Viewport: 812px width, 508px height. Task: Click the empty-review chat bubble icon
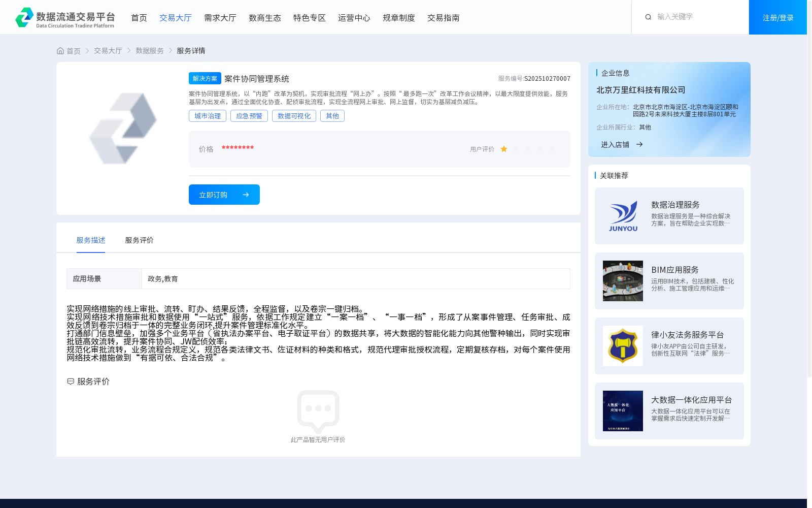click(x=318, y=411)
